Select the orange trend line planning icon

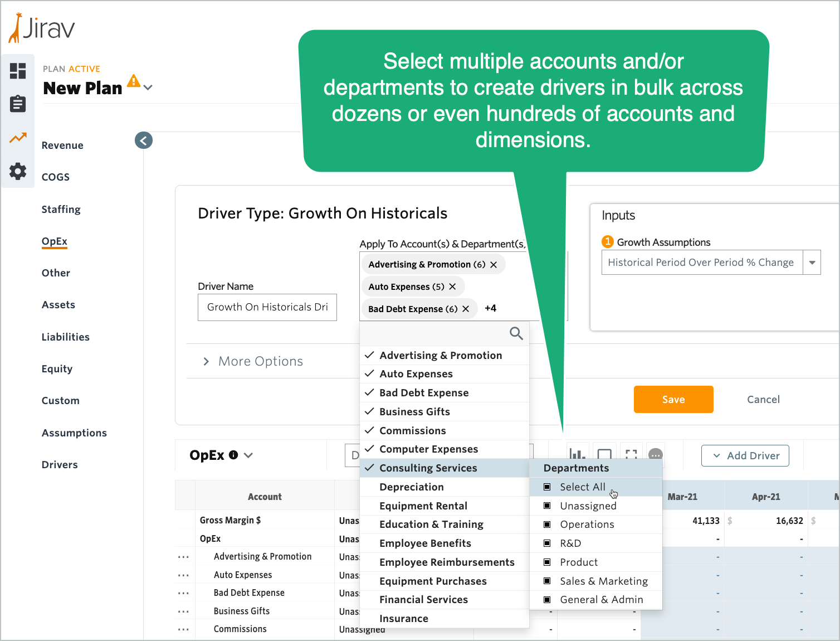(18, 138)
